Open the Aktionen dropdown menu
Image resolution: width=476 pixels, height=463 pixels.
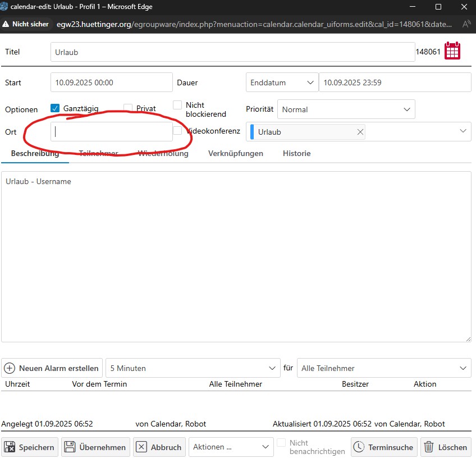[x=231, y=447]
